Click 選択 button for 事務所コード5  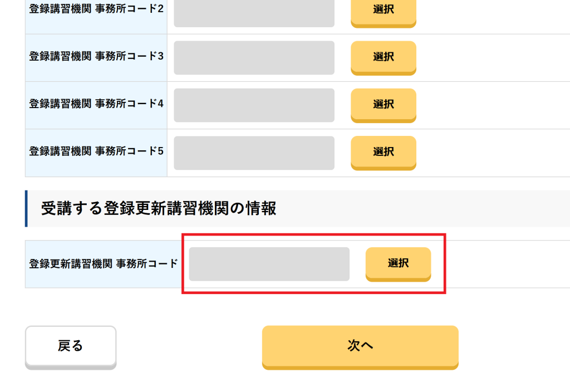click(383, 153)
